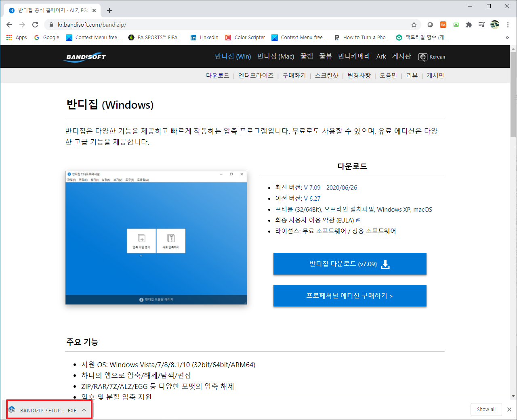Open the Ark menu item
The width and height of the screenshot is (517, 420).
[x=381, y=57]
